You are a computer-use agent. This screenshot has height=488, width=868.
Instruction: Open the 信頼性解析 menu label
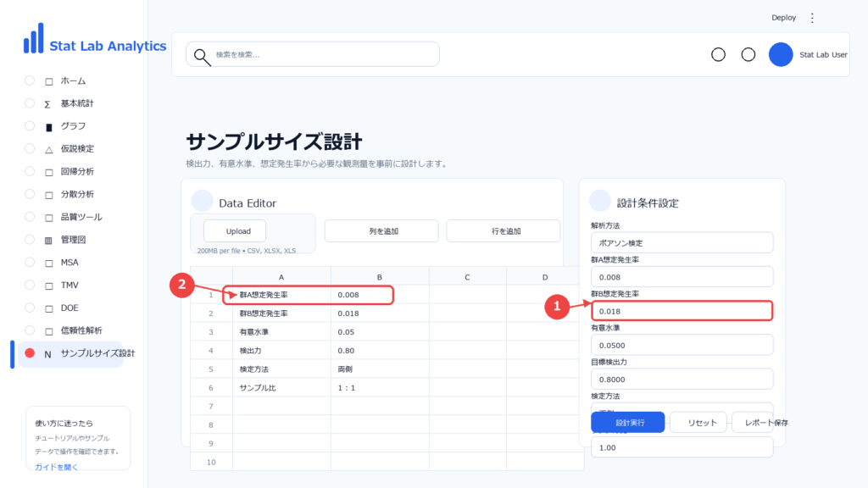point(81,330)
